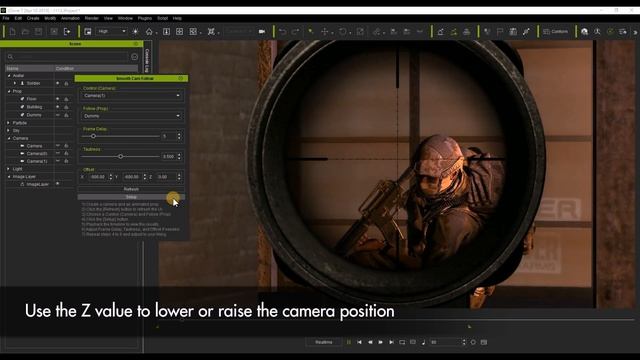The width and height of the screenshot is (640, 360).
Task: Click the pause playback button
Action: point(349,342)
